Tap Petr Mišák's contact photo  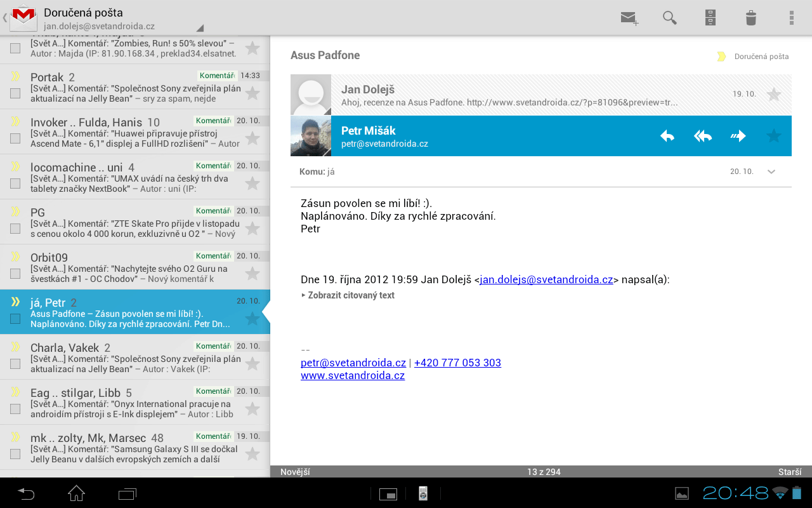311,136
